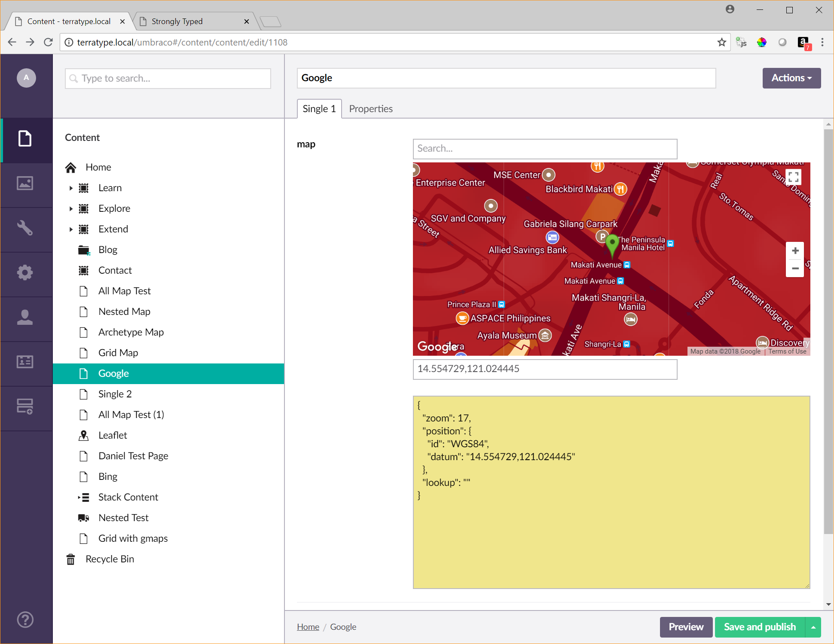
Task: Close the Strongly Typed browser tab
Action: pos(247,21)
